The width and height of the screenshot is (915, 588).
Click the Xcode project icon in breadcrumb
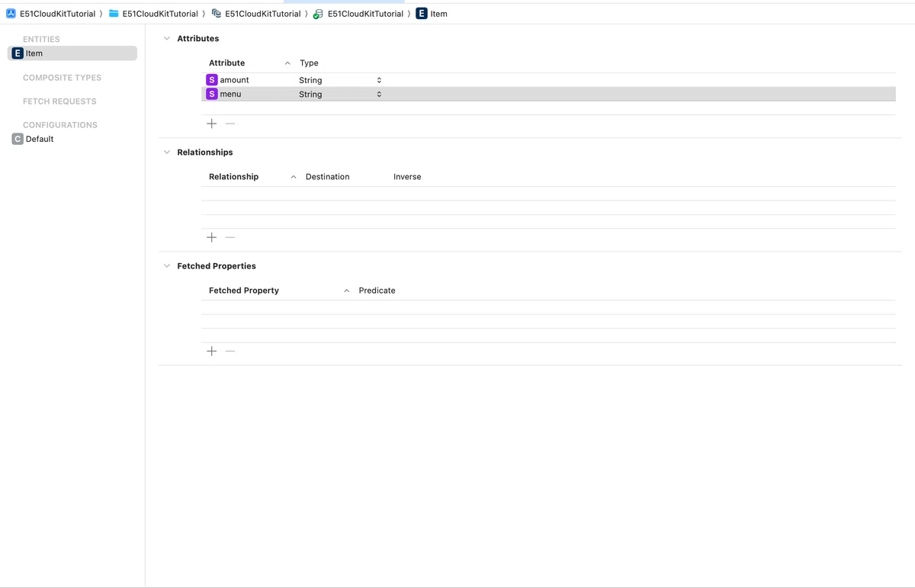[11, 14]
